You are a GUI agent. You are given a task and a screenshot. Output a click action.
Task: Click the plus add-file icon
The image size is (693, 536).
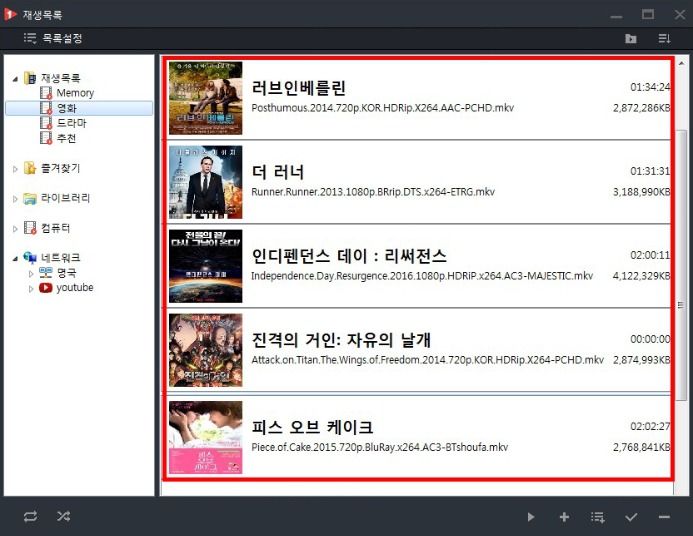(x=564, y=517)
